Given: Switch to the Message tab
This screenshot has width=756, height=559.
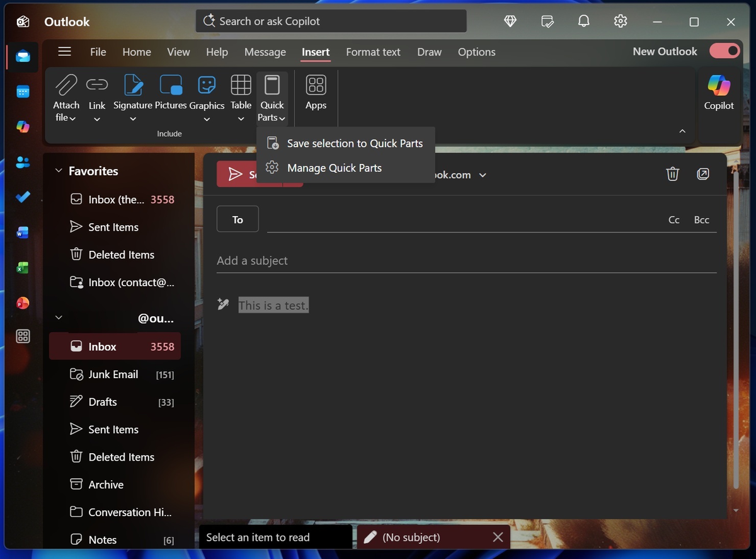Looking at the screenshot, I should 265,52.
